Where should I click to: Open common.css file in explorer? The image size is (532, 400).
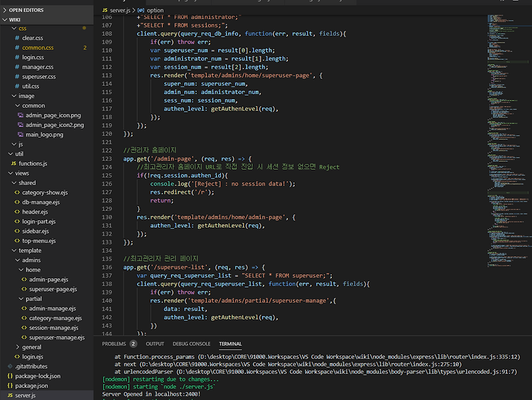pos(37,48)
